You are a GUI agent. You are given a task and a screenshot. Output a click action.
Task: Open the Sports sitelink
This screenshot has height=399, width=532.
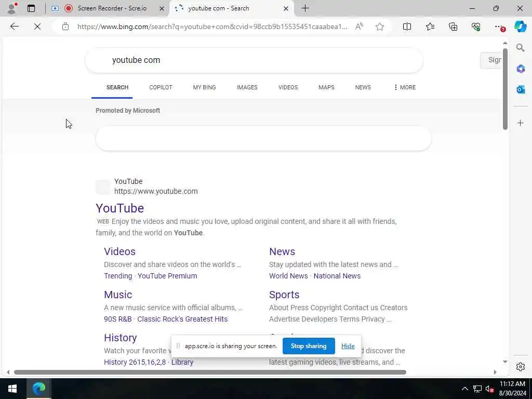(x=284, y=295)
